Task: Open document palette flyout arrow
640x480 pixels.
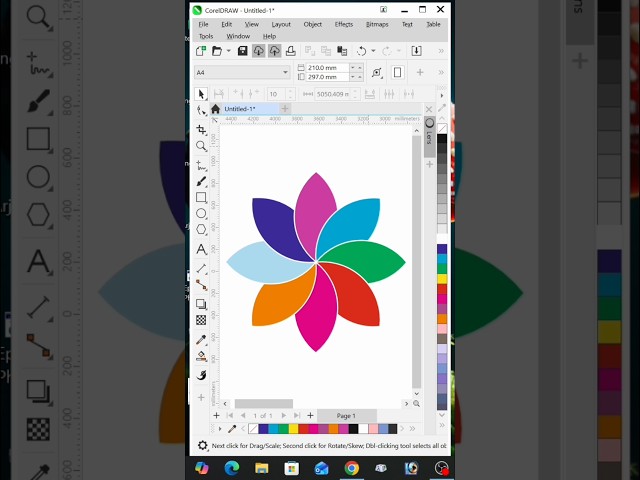Action: tap(220, 429)
